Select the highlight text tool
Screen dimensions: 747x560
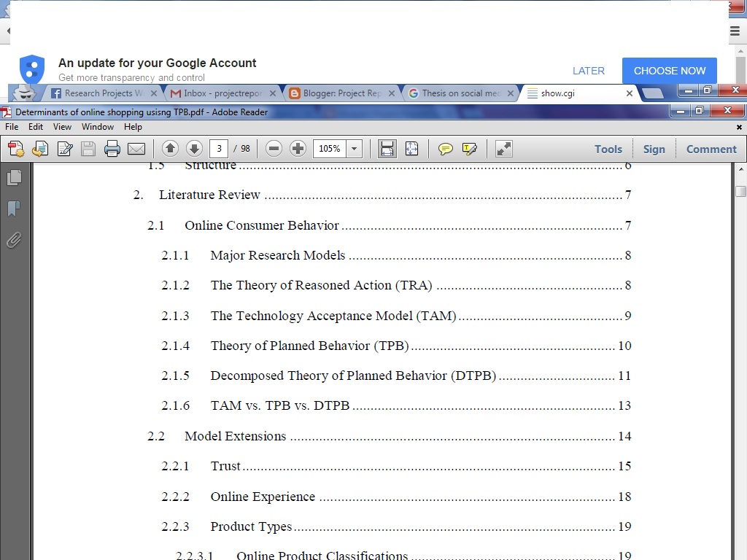click(469, 149)
